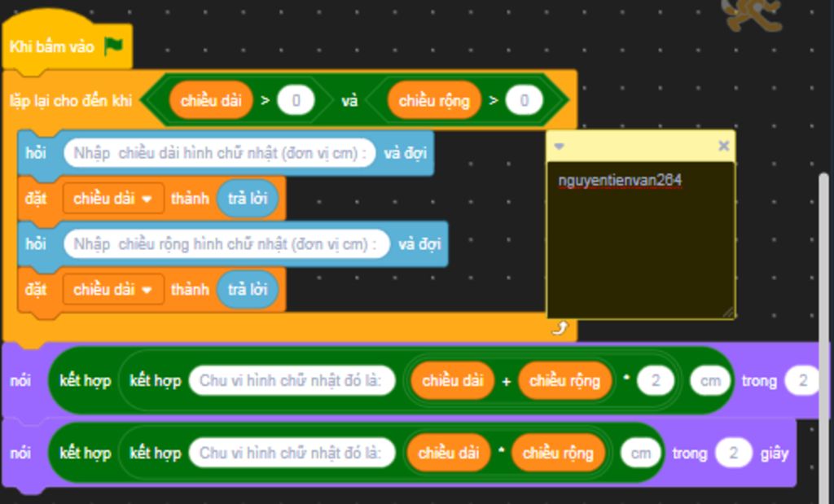Click the green flag icon in hat block
This screenshot has height=504, width=834.
(113, 46)
